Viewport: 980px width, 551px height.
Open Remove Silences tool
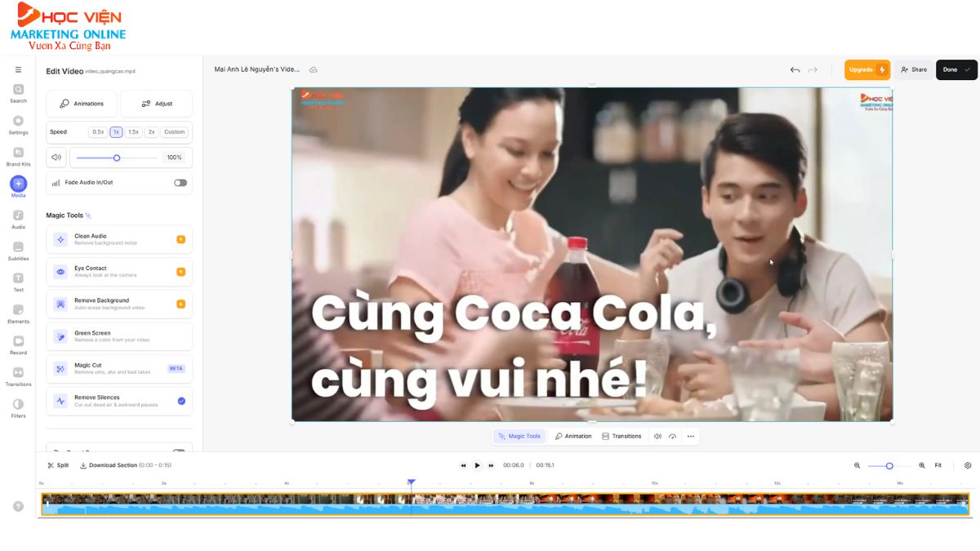pyautogui.click(x=119, y=401)
